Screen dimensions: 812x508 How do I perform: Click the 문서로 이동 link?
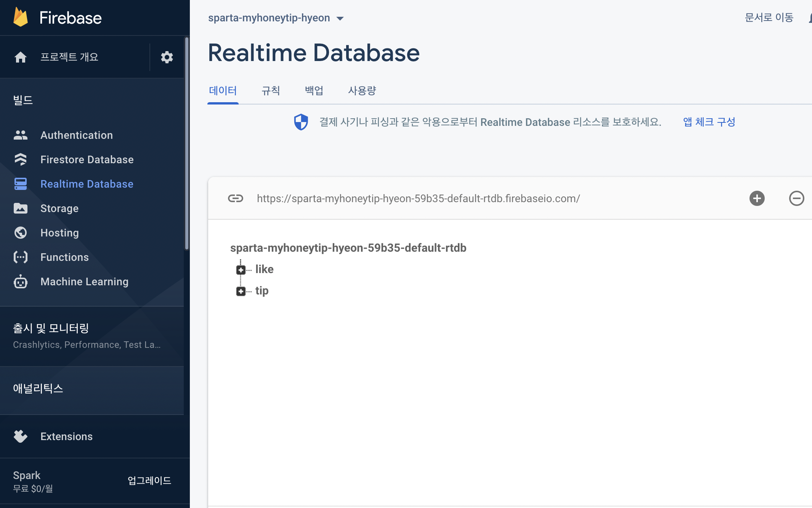pyautogui.click(x=769, y=18)
